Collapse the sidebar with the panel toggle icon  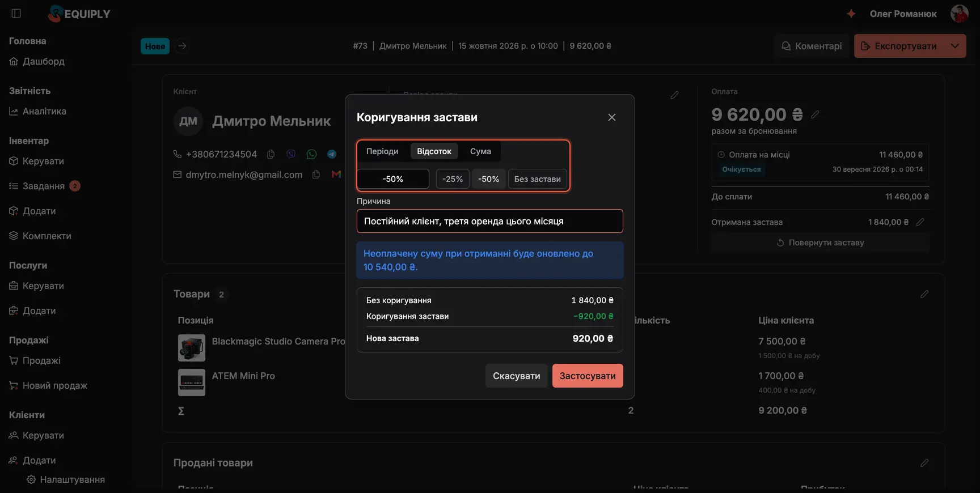[x=16, y=14]
